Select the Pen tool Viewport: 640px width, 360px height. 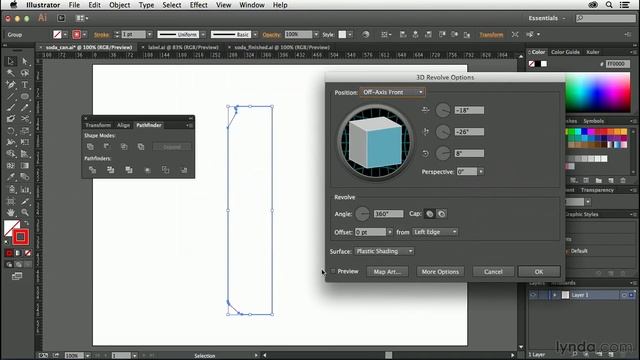tap(11, 85)
